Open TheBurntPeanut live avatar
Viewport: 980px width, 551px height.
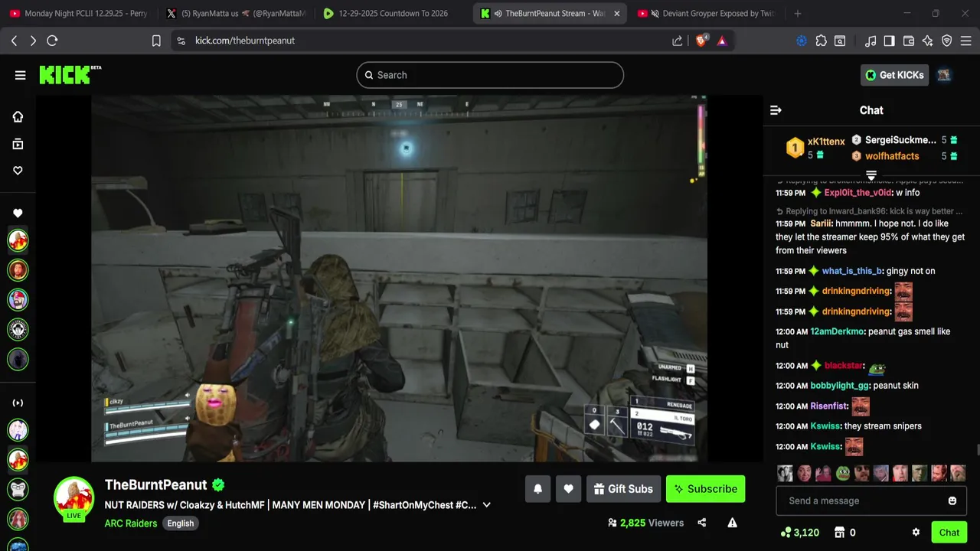pos(73,498)
